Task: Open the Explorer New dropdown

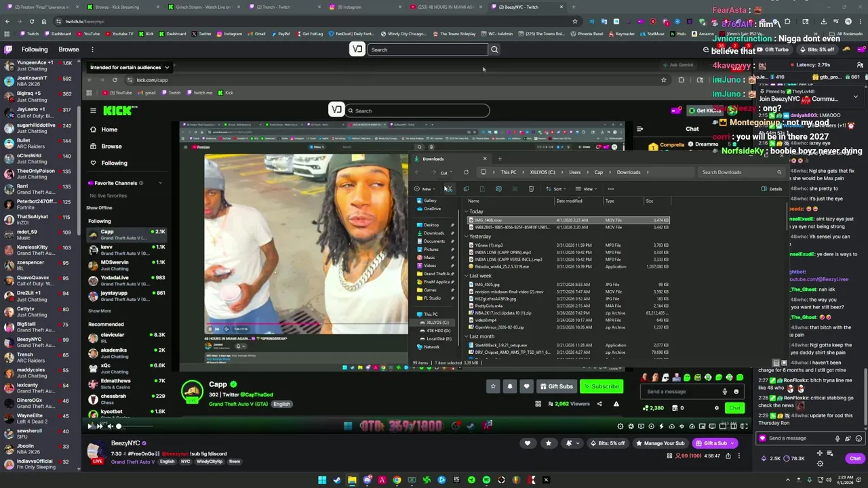Action: [x=425, y=189]
